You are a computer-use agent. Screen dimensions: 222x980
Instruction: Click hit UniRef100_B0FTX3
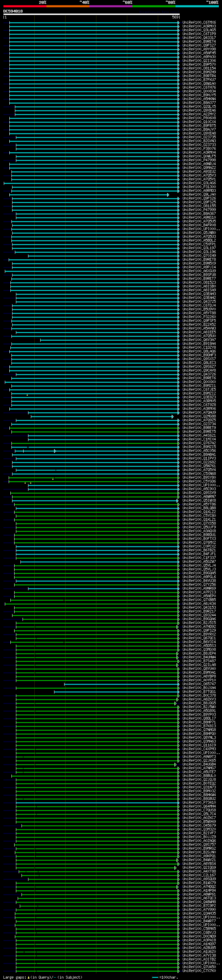pos(199,539)
